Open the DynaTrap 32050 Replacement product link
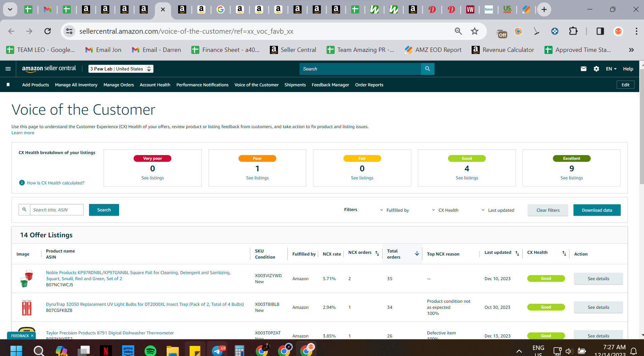 145,304
